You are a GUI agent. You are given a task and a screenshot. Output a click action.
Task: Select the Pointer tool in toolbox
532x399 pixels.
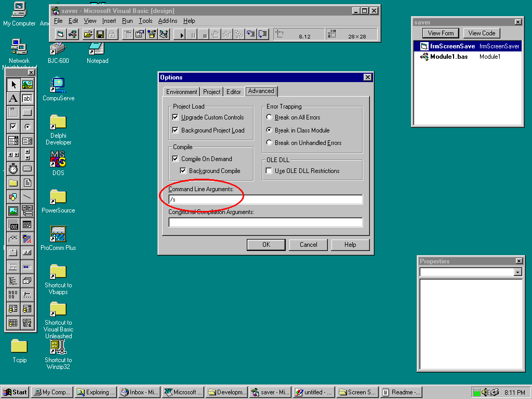pos(14,85)
